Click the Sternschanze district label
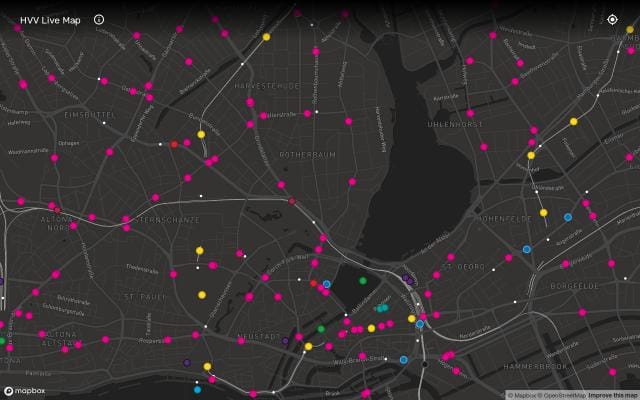 [x=167, y=219]
